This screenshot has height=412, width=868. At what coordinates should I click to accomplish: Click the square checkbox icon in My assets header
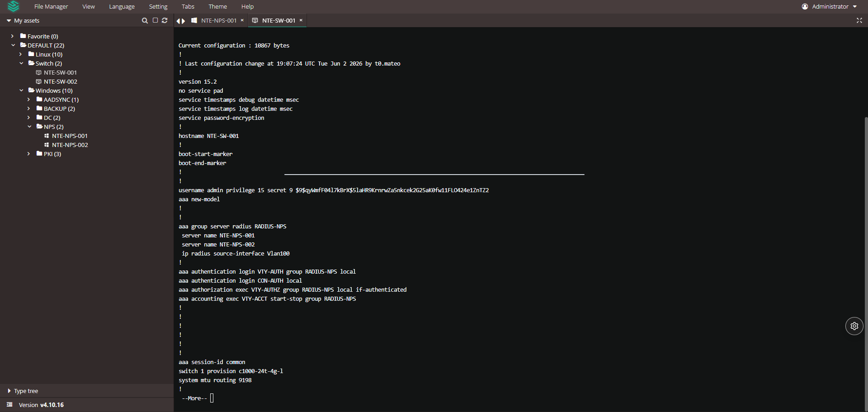155,20
